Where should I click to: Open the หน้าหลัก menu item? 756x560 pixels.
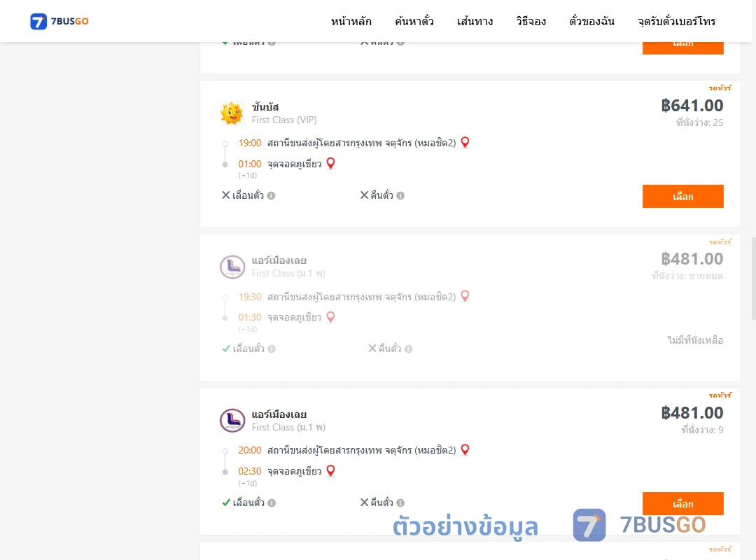[351, 22]
